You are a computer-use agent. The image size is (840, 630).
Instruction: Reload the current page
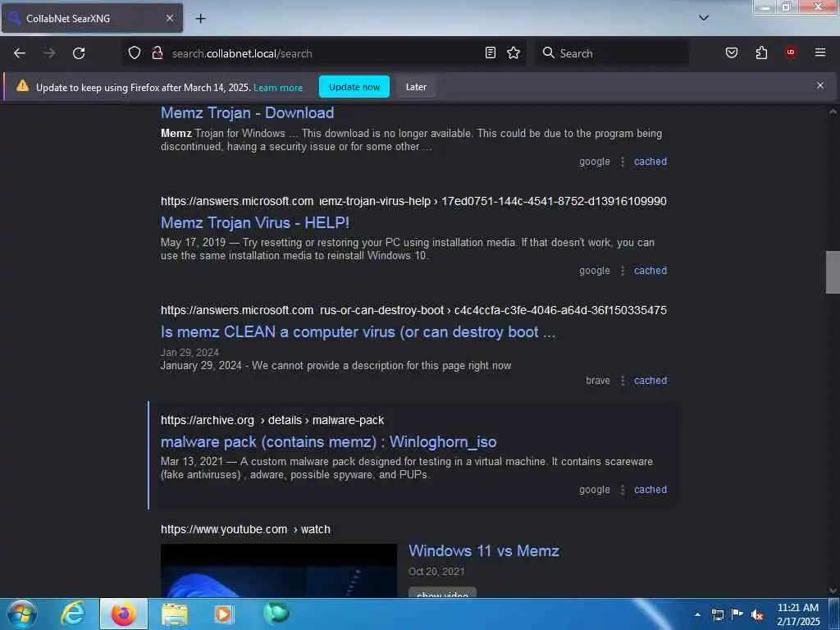79,53
